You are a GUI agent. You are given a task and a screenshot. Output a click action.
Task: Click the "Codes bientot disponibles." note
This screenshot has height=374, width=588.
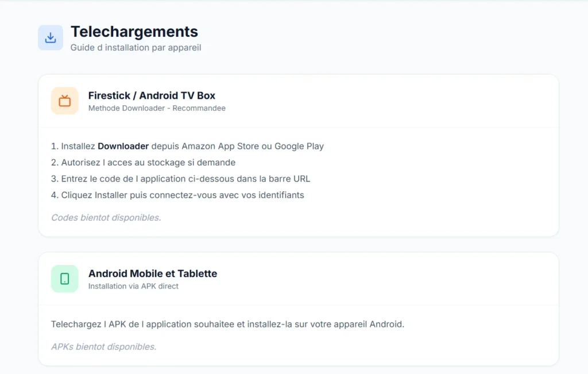pos(106,218)
